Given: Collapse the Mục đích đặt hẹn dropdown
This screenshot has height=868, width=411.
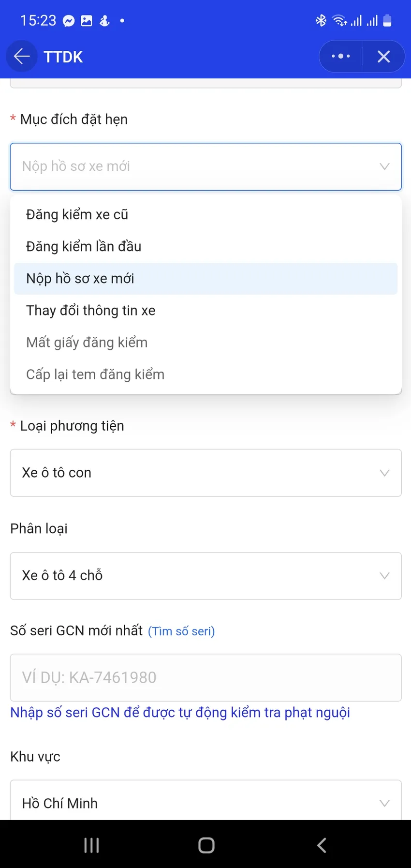Looking at the screenshot, I should click(x=384, y=167).
